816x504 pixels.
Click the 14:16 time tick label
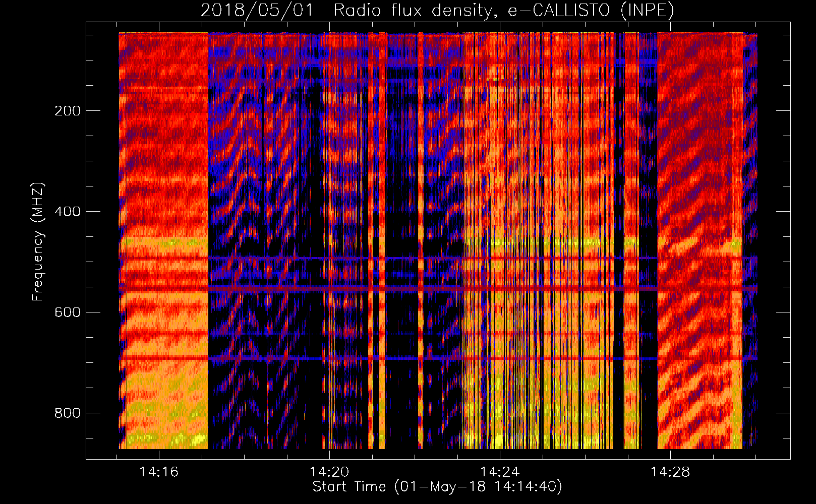pos(159,472)
